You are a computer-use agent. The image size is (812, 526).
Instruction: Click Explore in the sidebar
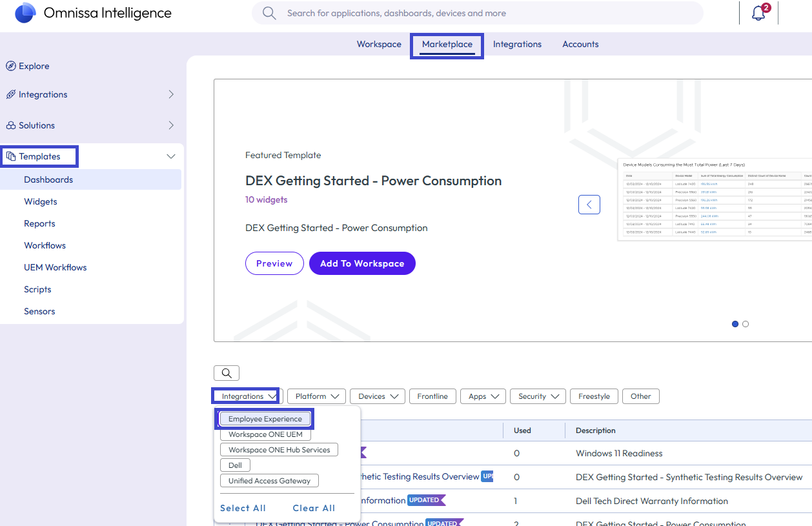pos(34,66)
